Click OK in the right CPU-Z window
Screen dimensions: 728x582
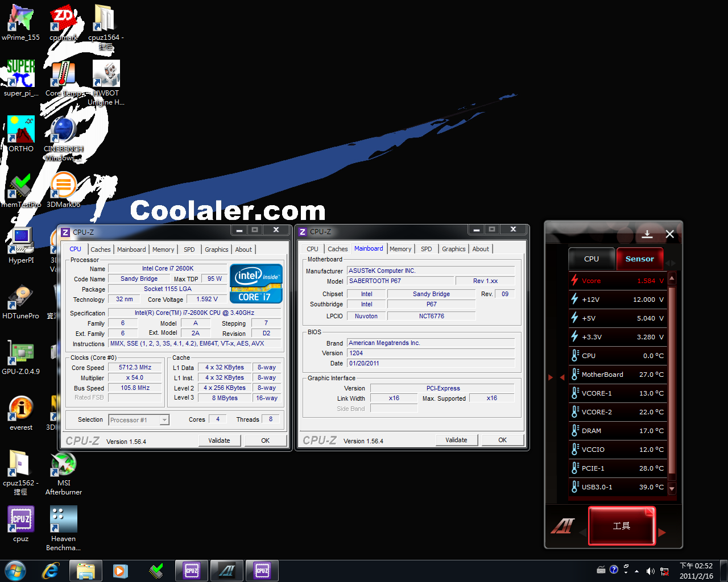503,440
